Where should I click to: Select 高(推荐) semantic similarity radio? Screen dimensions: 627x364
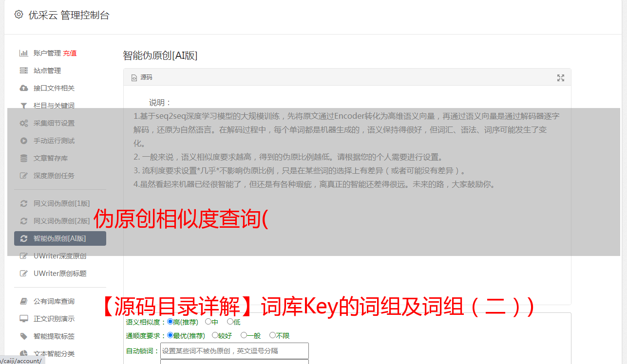pyautogui.click(x=170, y=322)
